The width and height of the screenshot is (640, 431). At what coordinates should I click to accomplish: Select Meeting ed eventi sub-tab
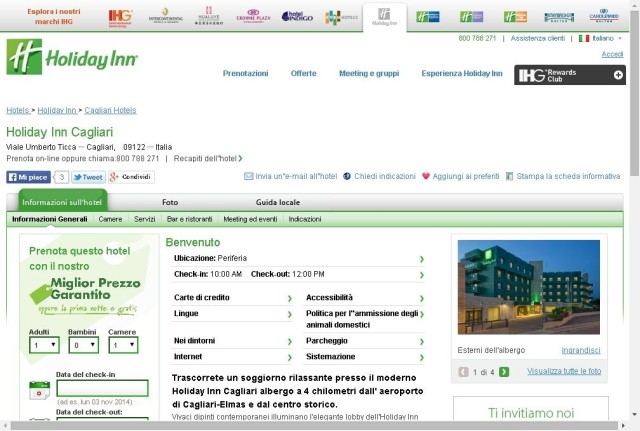(250, 219)
